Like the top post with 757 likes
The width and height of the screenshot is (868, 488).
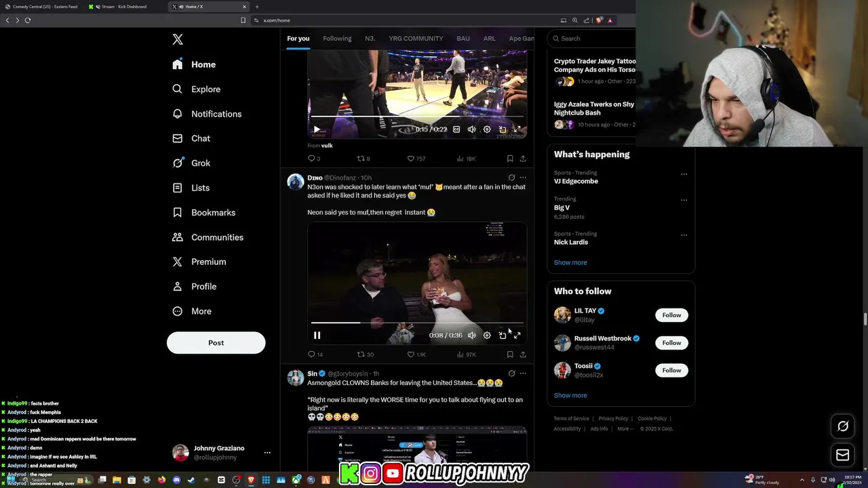416,159
